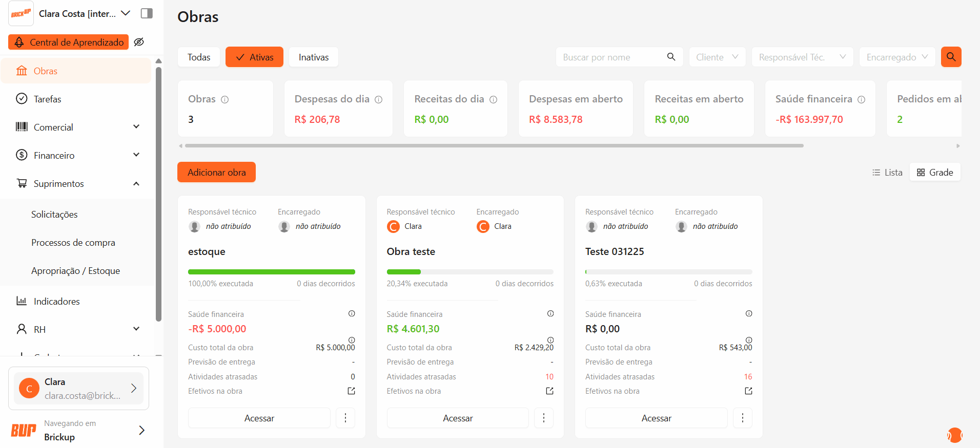Screen dimensions: 980x448
Task: Open the Cliente filter dropdown
Action: (x=717, y=57)
